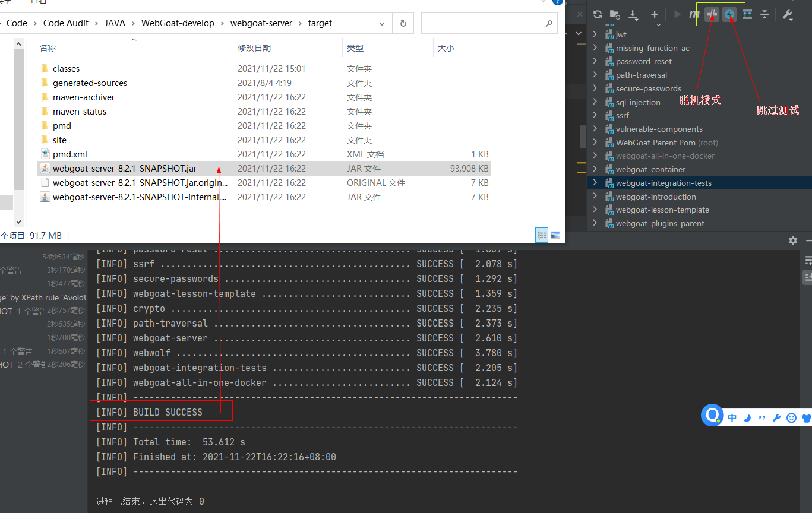Toggle soft-wrap in Run console
The width and height of the screenshot is (812, 513).
pyautogui.click(x=808, y=261)
